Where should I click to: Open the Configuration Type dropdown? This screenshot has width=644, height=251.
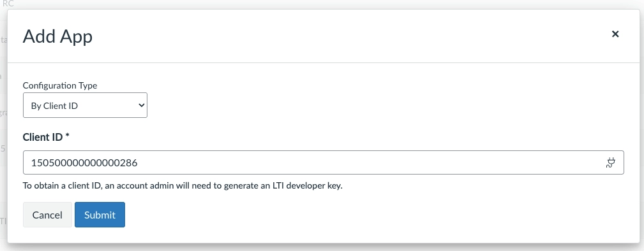pyautogui.click(x=85, y=105)
